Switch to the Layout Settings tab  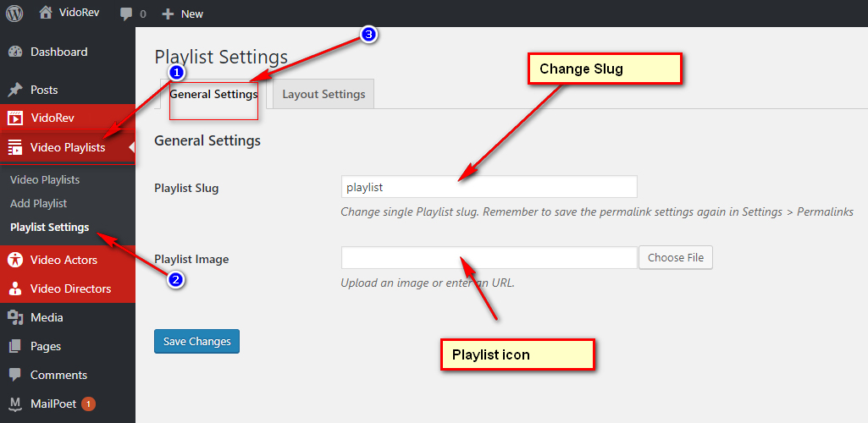[x=323, y=94]
